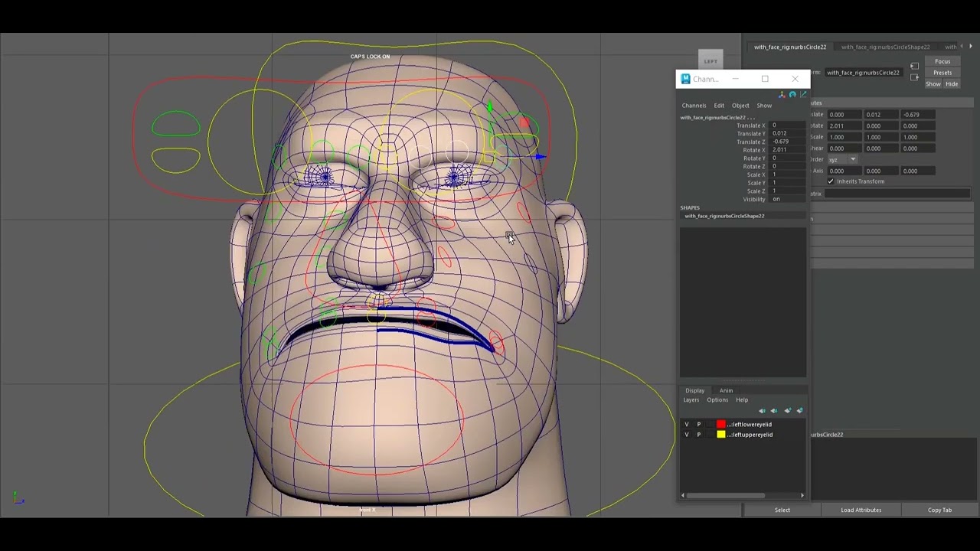980x551 pixels.
Task: Toggle P playback for leftuppereyelid layer
Action: [698, 435]
